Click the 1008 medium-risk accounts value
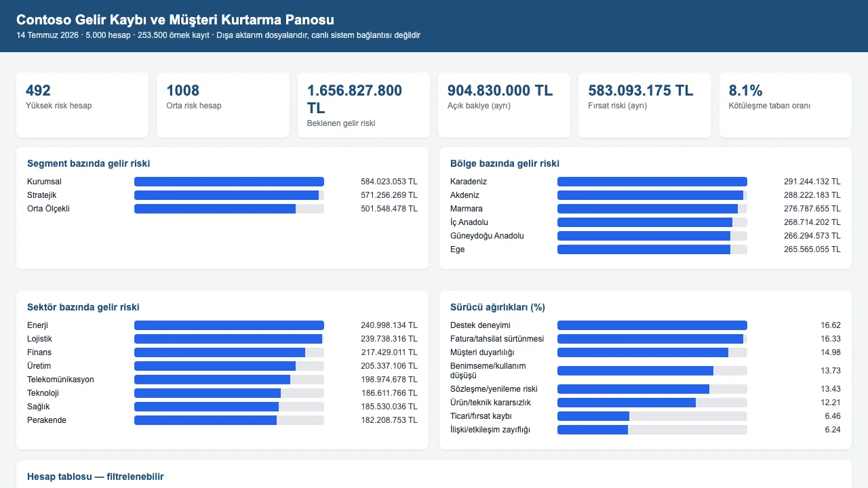The image size is (868, 488). [182, 90]
